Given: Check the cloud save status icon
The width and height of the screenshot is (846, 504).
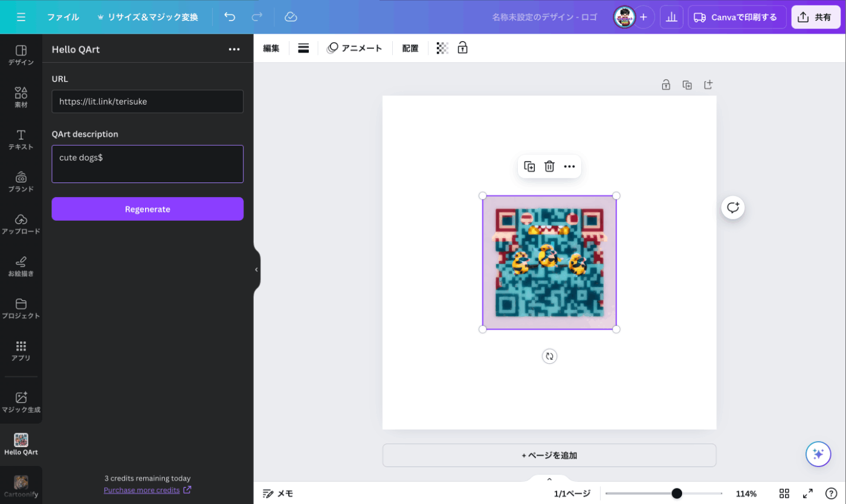Looking at the screenshot, I should (291, 17).
